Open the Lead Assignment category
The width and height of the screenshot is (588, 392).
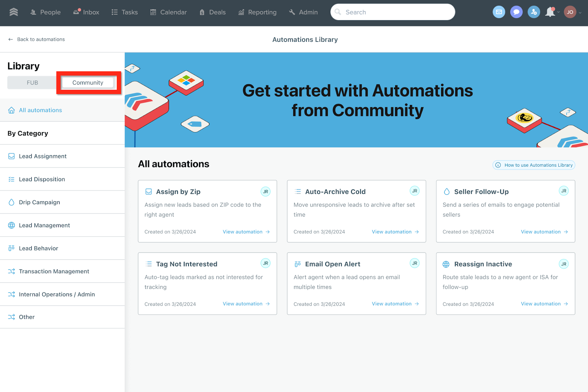[43, 156]
